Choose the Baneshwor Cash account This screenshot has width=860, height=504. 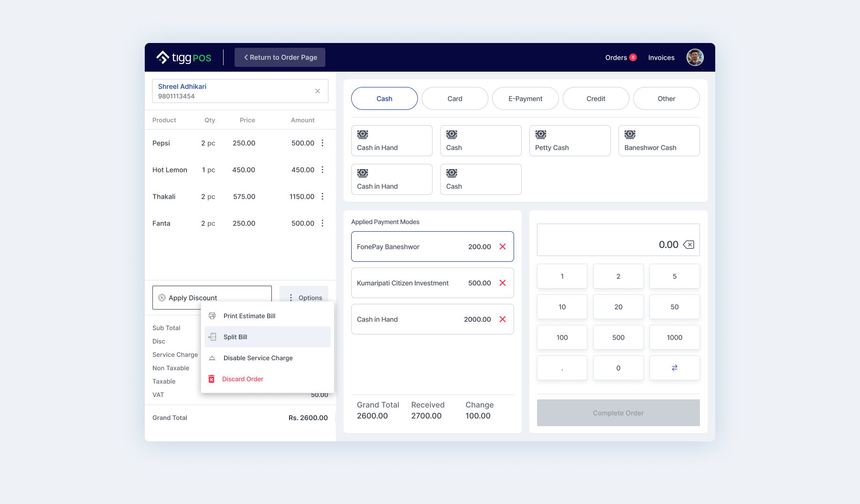659,140
